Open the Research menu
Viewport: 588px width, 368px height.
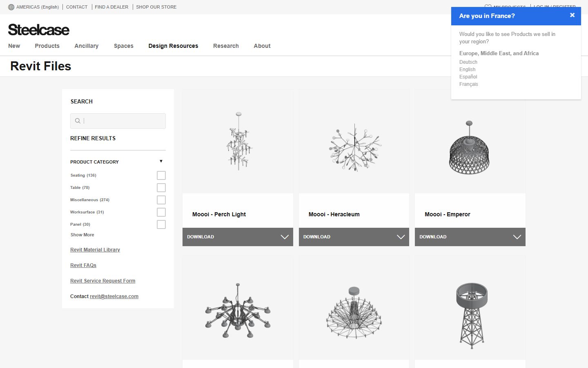click(x=226, y=46)
